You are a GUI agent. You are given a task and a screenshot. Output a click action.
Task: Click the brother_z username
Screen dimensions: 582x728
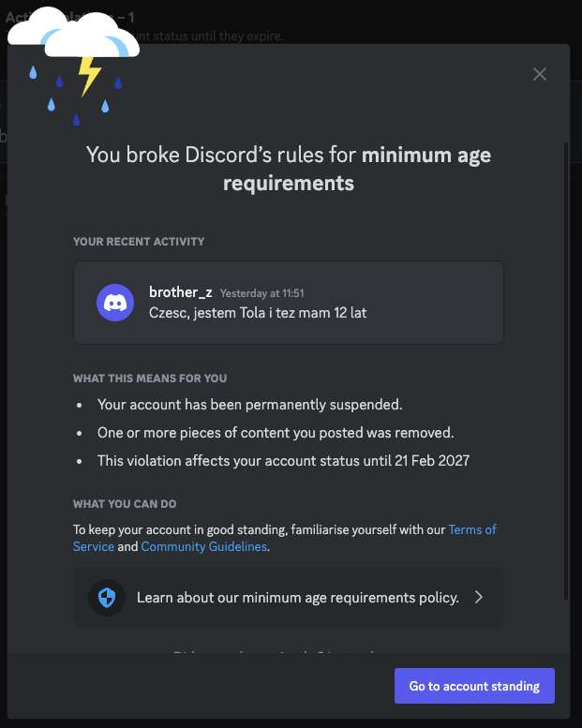point(181,292)
